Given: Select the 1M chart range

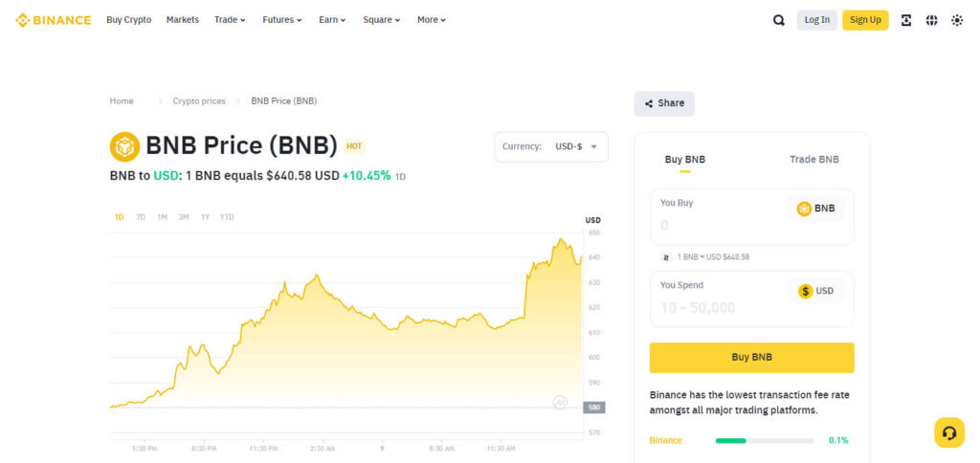Looking at the screenshot, I should click(x=162, y=217).
